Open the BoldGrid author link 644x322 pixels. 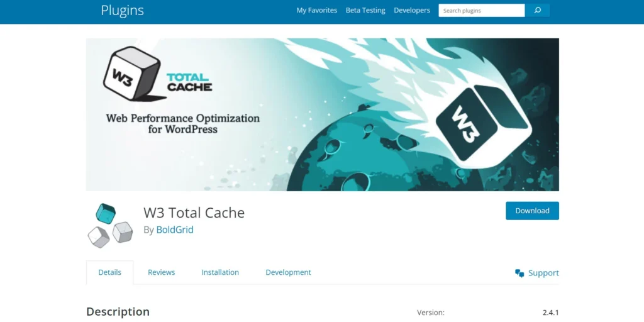[x=175, y=230]
